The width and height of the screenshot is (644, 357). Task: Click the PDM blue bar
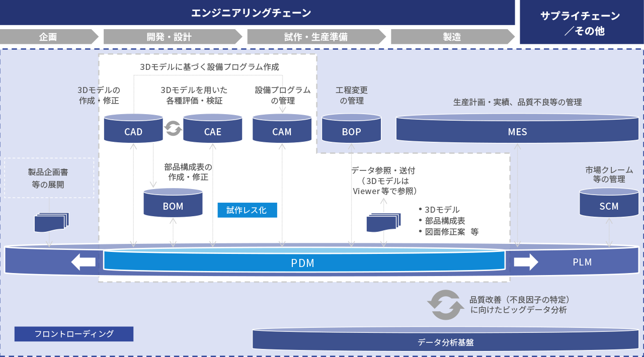303,262
